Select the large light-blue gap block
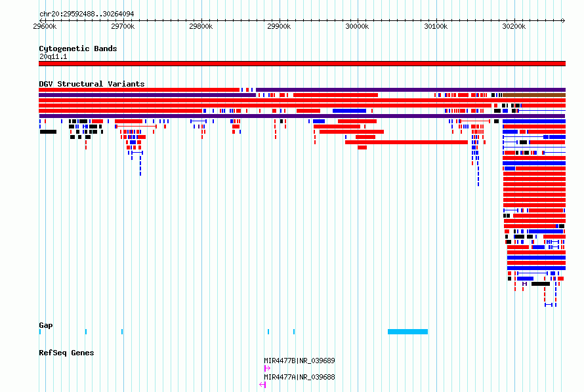The image size is (584, 392). [x=408, y=332]
